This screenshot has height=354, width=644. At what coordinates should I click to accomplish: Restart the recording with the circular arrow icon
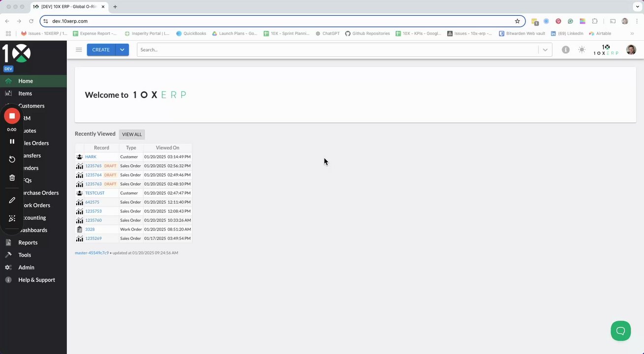12,159
